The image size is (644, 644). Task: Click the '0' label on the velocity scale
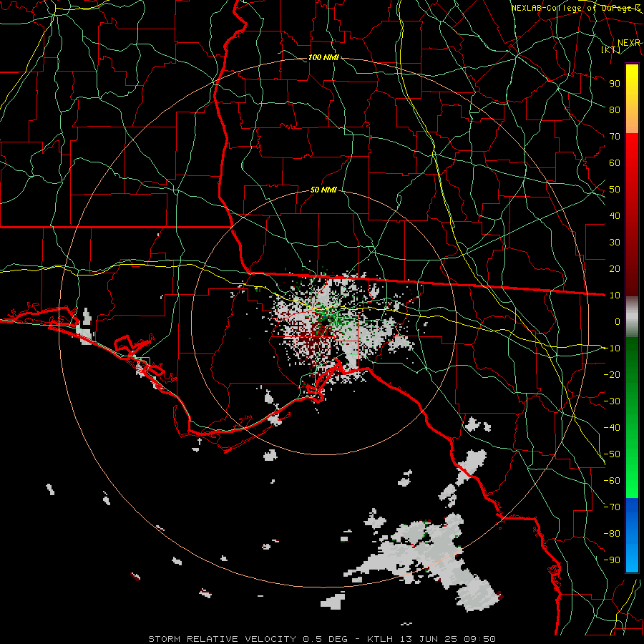tap(618, 322)
